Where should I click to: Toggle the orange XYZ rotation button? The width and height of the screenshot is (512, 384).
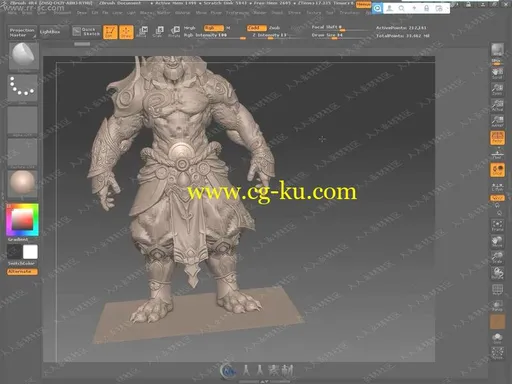pyautogui.click(x=497, y=198)
